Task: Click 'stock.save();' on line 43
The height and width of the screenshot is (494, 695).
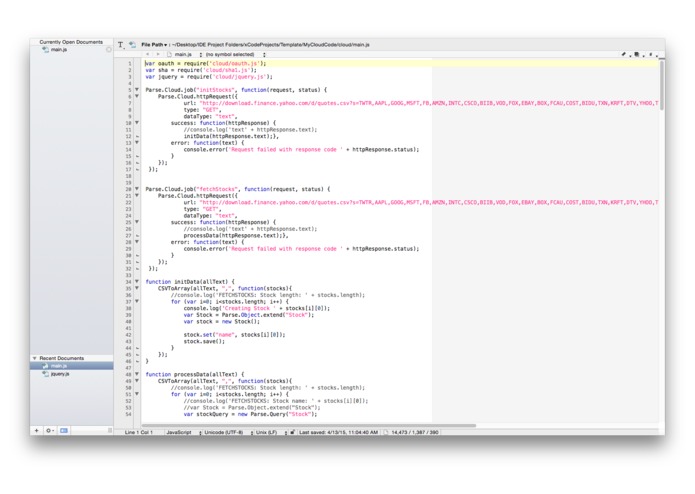Action: click(204, 342)
